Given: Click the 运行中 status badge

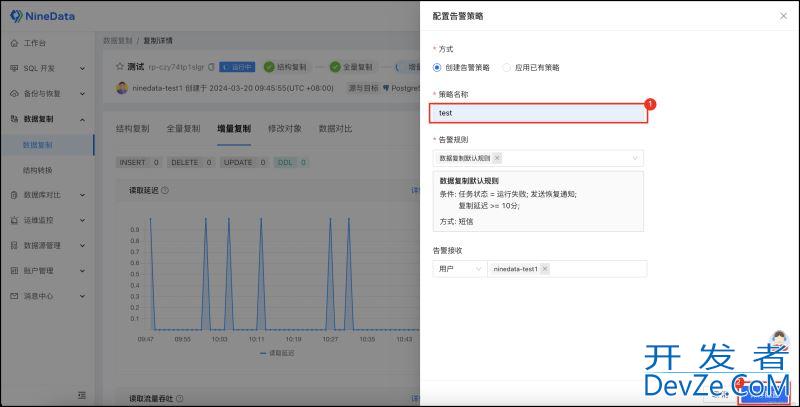Looking at the screenshot, I should click(x=237, y=67).
